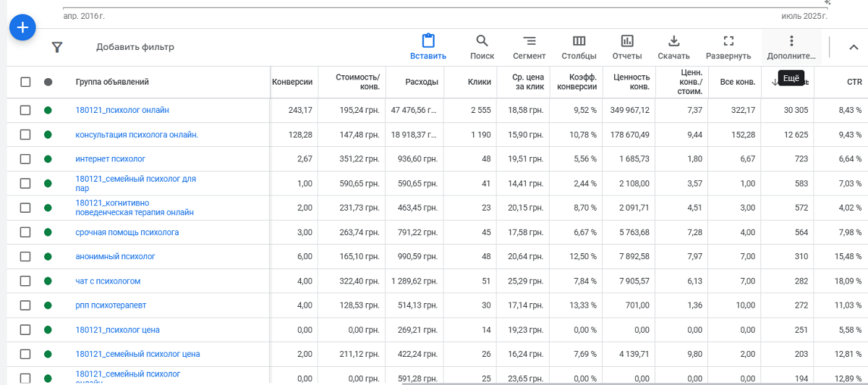Check the интернет психолог row checkbox
The image size is (868, 385).
[x=25, y=158]
